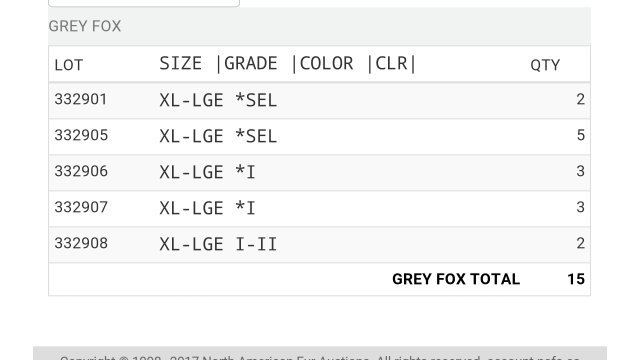Select lot number 332907
The height and width of the screenshot is (360, 640).
click(x=81, y=207)
